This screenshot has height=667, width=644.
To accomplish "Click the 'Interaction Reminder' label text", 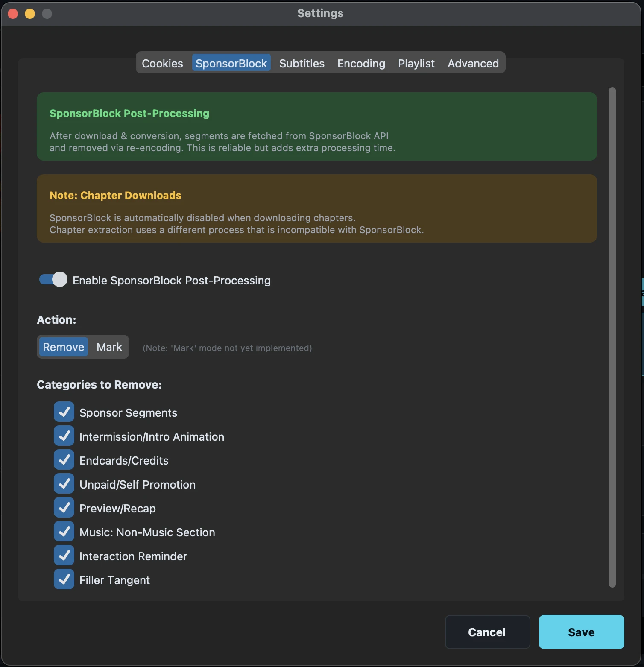I will [x=133, y=556].
